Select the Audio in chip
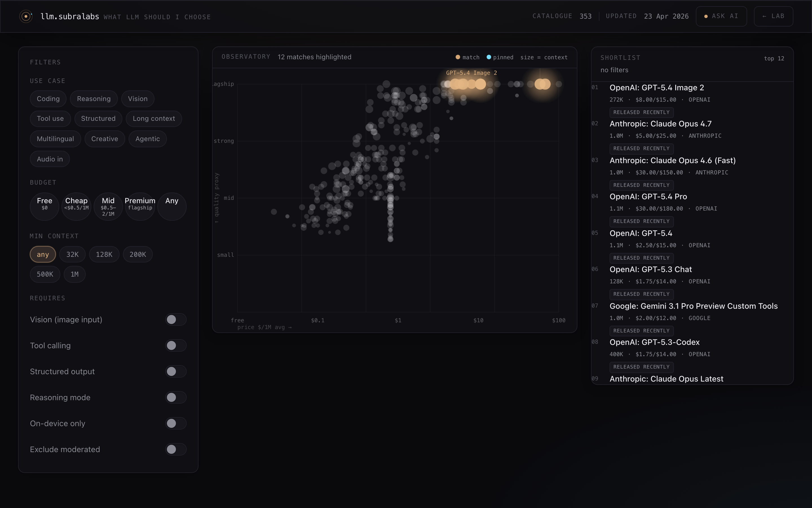The width and height of the screenshot is (812, 508). 50,159
